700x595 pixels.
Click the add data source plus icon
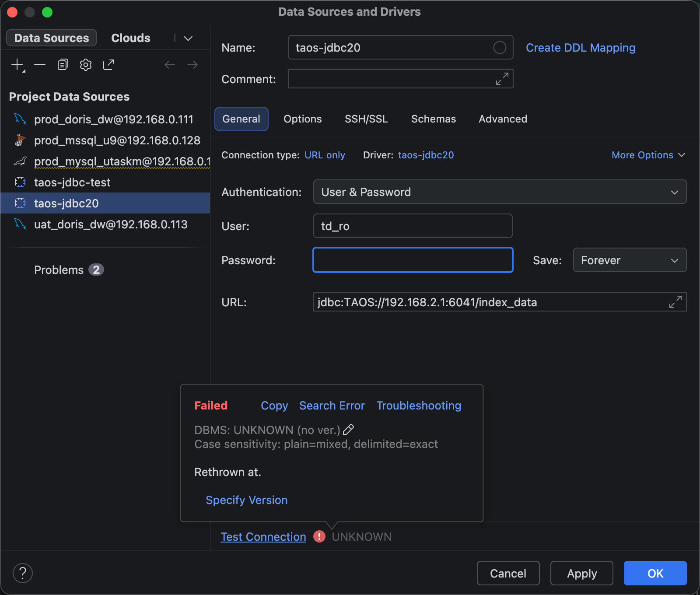[x=17, y=65]
